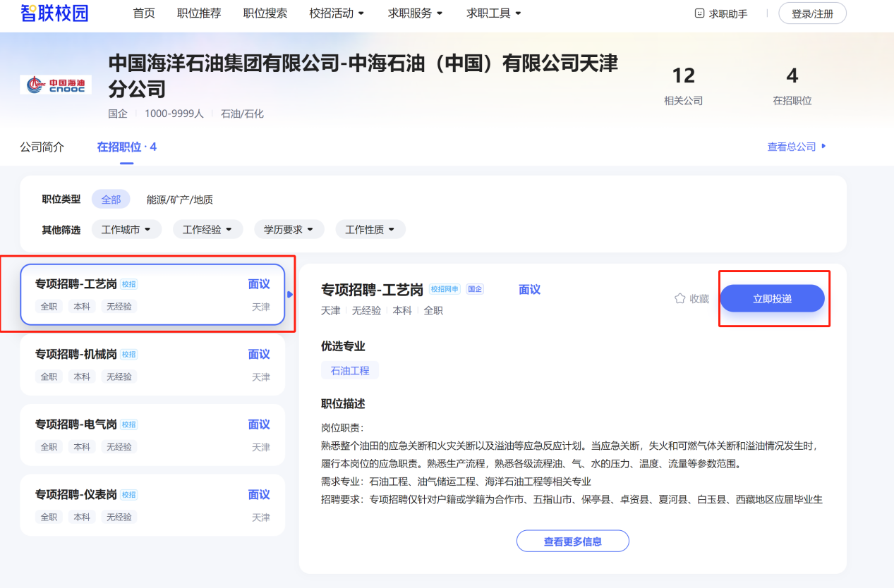The height and width of the screenshot is (588, 894).
Task: Select the 全部 job type filter
Action: pos(111,200)
